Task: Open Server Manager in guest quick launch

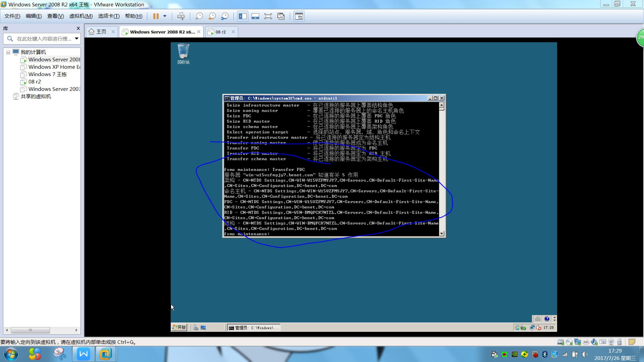Action: pyautogui.click(x=196, y=328)
